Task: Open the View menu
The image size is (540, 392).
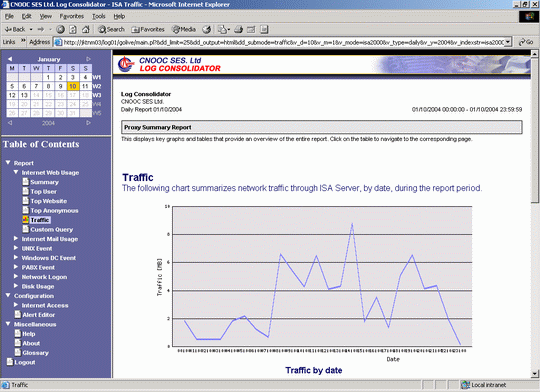Action: (45, 16)
